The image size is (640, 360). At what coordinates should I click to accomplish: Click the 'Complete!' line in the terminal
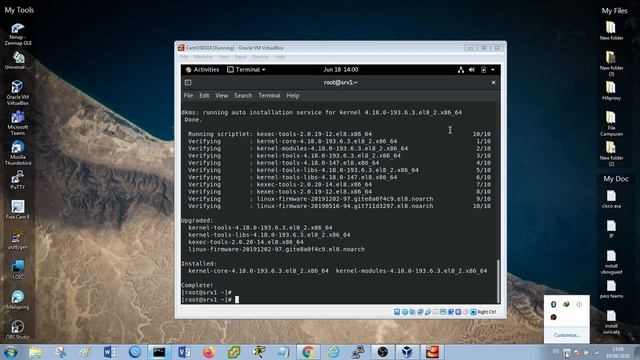[197, 285]
